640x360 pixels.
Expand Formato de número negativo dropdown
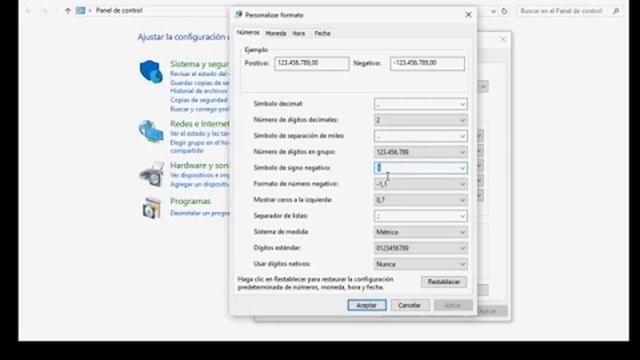(420, 184)
